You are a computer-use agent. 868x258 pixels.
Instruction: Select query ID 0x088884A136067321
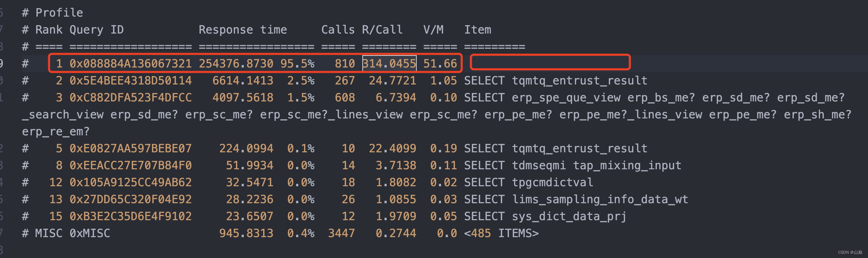tap(131, 64)
